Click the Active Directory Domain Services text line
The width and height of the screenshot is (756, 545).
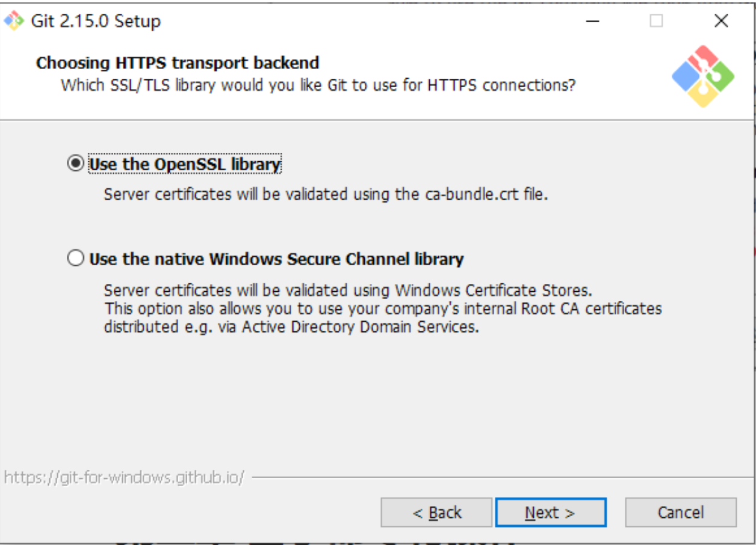[x=291, y=327]
